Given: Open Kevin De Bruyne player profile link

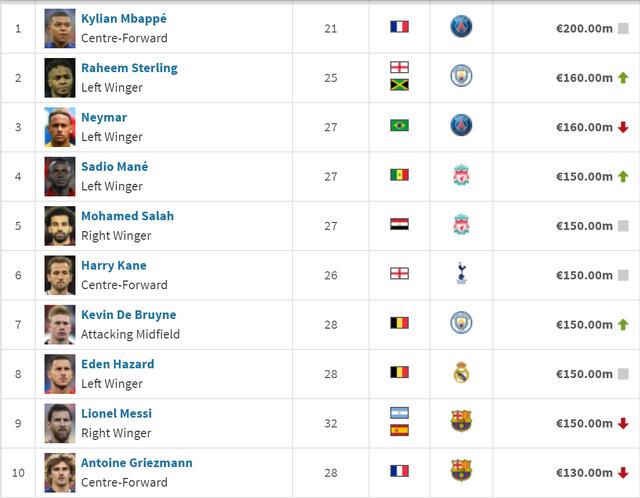Looking at the screenshot, I should pos(129,315).
